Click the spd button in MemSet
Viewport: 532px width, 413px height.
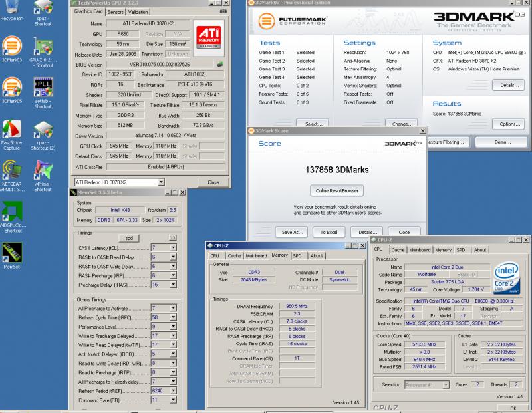click(x=129, y=238)
